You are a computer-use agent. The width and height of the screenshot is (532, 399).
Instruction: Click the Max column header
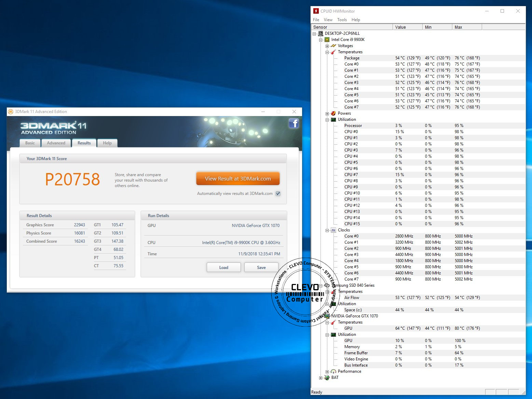click(x=467, y=27)
